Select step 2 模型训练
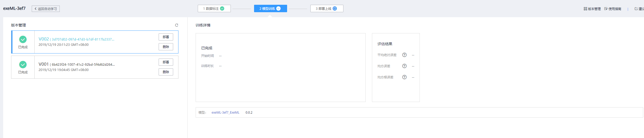Viewport: 644px width, 138px height. pyautogui.click(x=270, y=8)
